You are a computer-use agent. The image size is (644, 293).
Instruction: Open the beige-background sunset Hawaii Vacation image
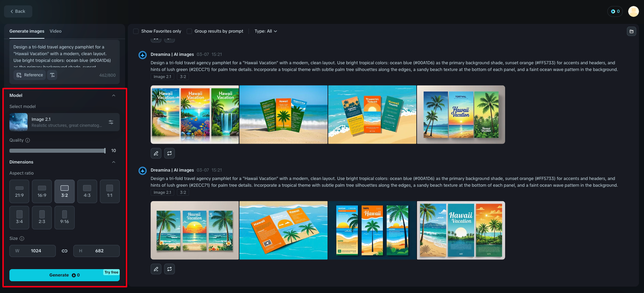click(195, 230)
